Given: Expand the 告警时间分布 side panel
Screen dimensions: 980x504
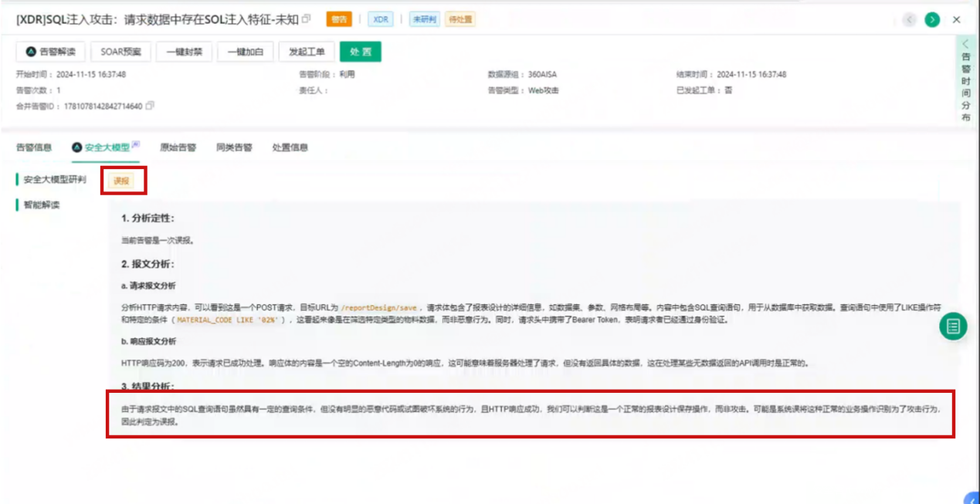Looking at the screenshot, I should (965, 80).
